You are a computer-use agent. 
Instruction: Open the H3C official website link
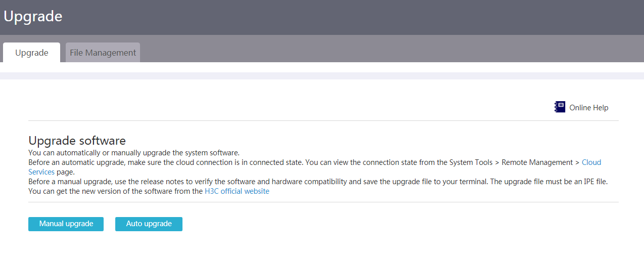pyautogui.click(x=237, y=191)
